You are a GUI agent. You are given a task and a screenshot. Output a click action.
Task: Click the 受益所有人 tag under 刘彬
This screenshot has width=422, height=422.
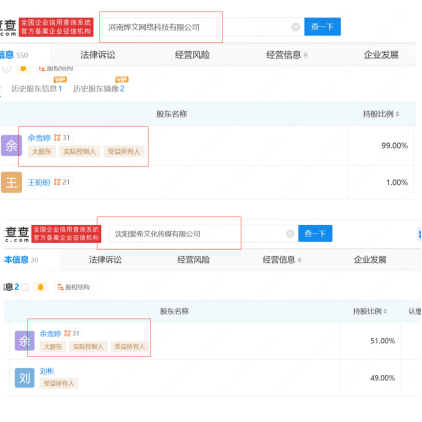pos(59,383)
